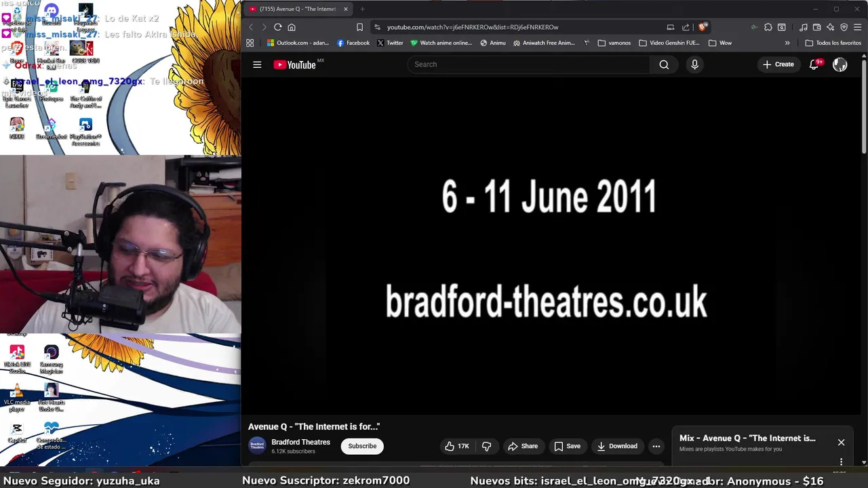Viewport: 868px width, 488px height.
Task: Click the Create button on YouTube
Action: [x=778, y=64]
